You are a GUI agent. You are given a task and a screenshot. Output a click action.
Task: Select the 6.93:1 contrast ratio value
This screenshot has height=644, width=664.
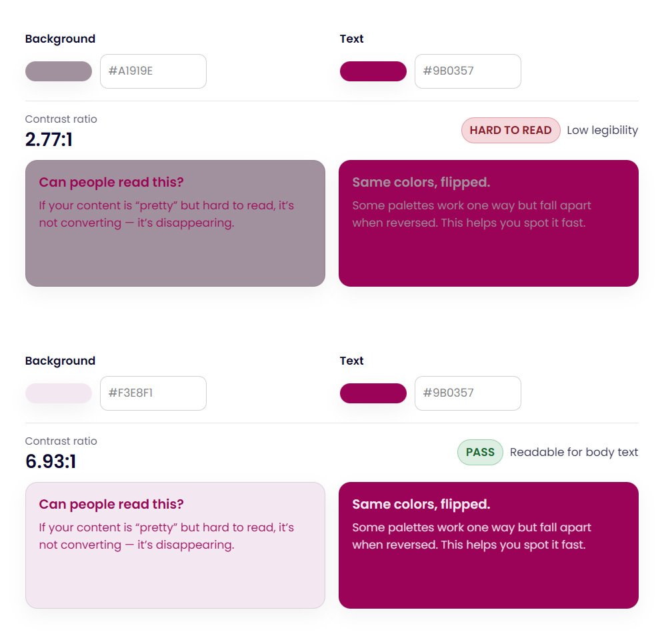click(x=51, y=461)
